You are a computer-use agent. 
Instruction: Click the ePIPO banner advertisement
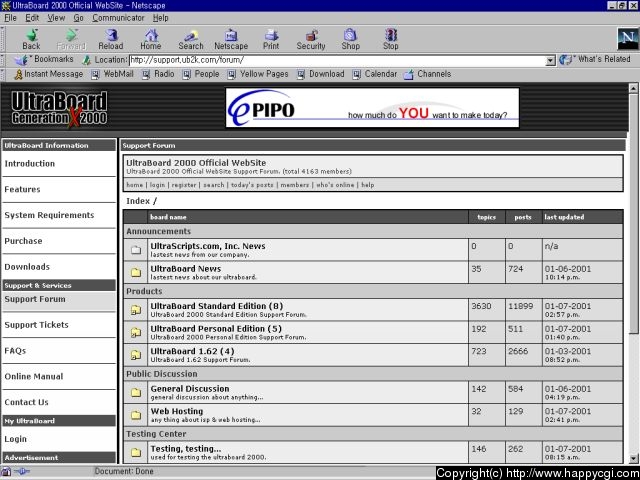tap(372, 107)
